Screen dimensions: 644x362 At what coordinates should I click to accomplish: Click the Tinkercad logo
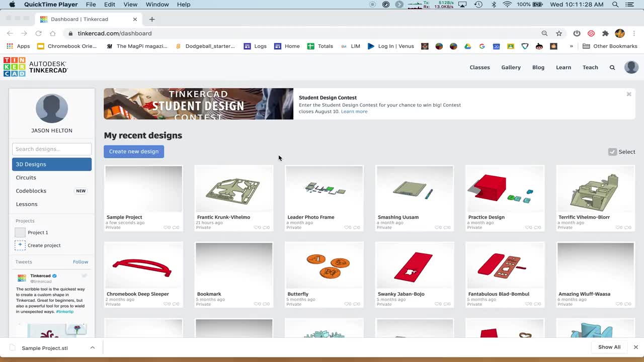[35, 67]
